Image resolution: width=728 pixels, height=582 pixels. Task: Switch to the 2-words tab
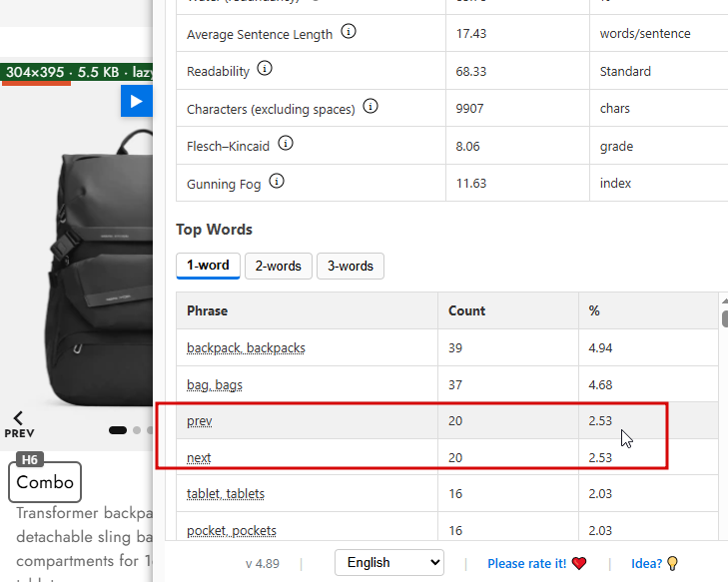coord(278,266)
